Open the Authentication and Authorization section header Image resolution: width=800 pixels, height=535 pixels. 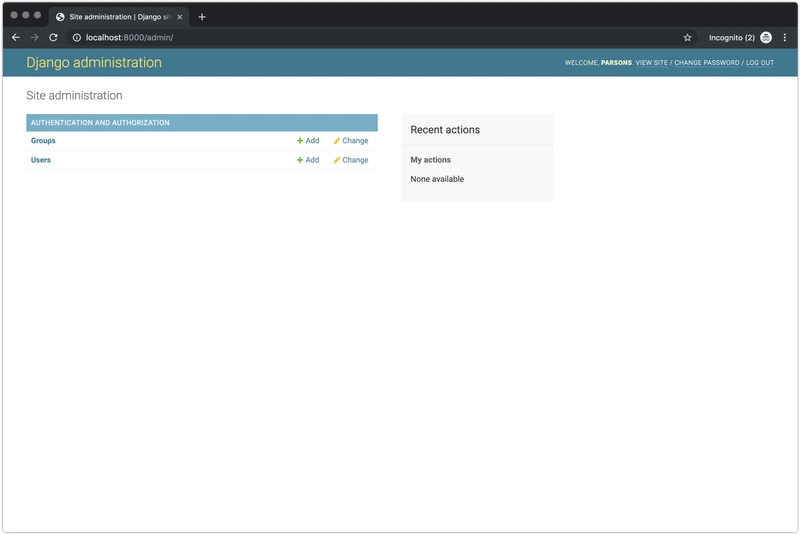[x=100, y=122]
